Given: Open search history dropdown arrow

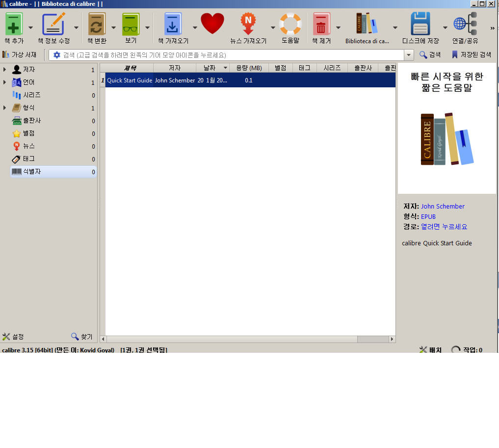Looking at the screenshot, I should pyautogui.click(x=409, y=55).
